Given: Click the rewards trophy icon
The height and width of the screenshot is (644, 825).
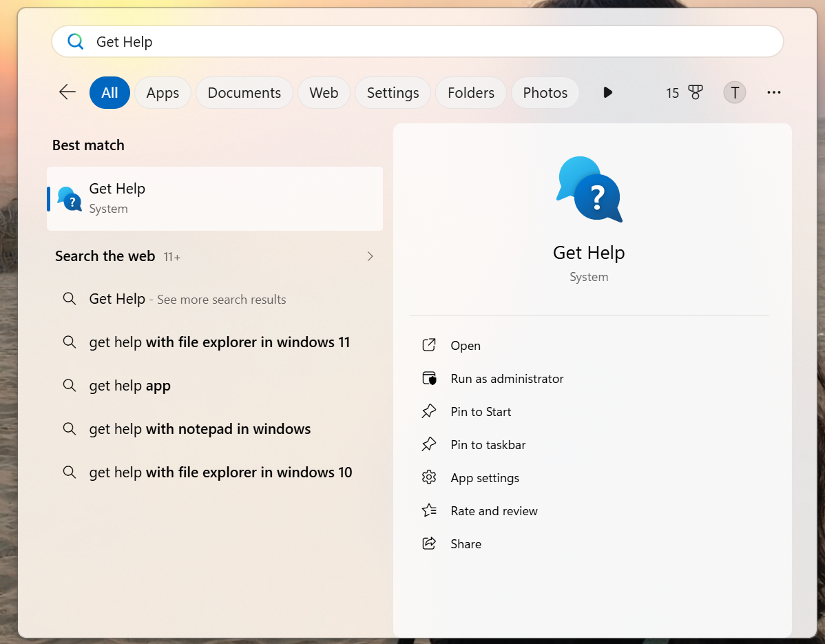Looking at the screenshot, I should pos(695,92).
